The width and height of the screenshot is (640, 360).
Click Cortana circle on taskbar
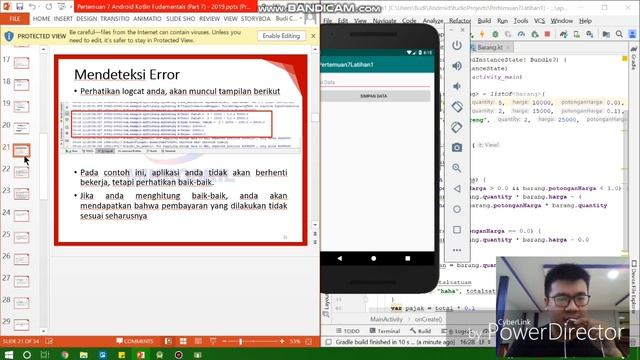point(27,355)
